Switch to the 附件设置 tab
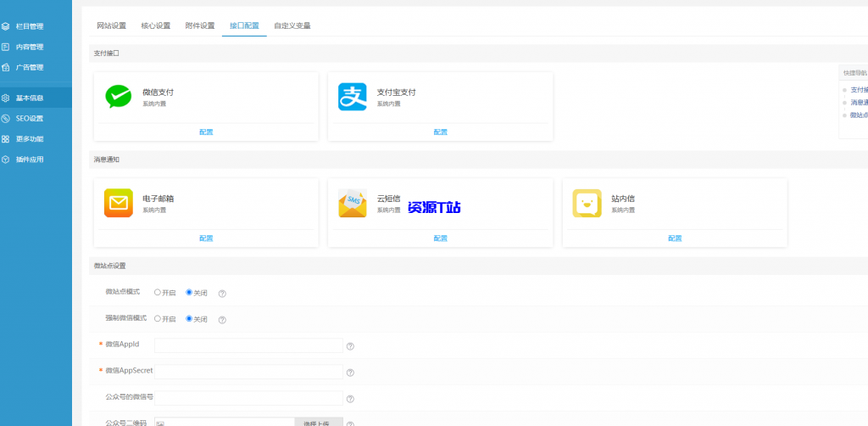Viewport: 868px width, 426px height. 200,25
